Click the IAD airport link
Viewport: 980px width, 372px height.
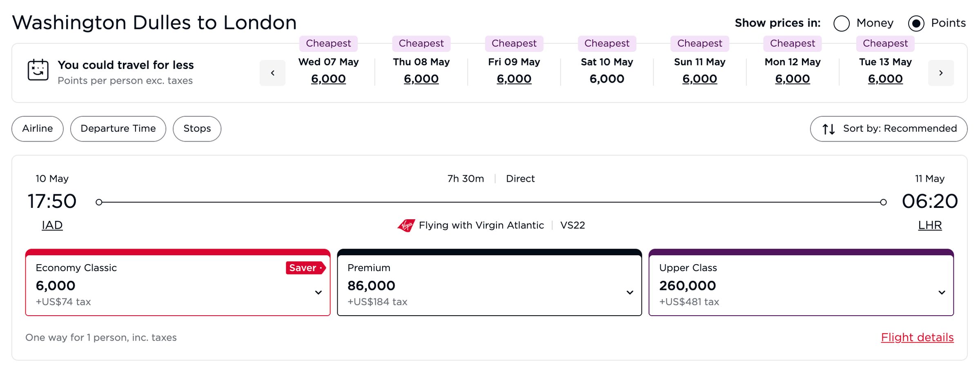(x=52, y=225)
